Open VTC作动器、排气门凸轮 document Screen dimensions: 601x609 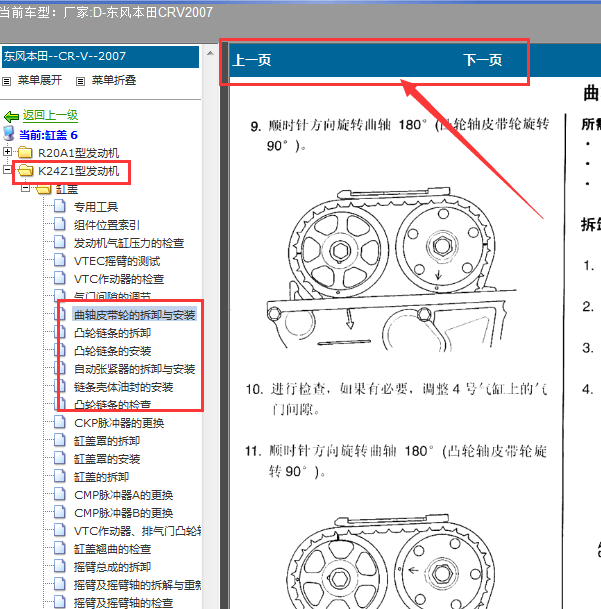(x=138, y=531)
